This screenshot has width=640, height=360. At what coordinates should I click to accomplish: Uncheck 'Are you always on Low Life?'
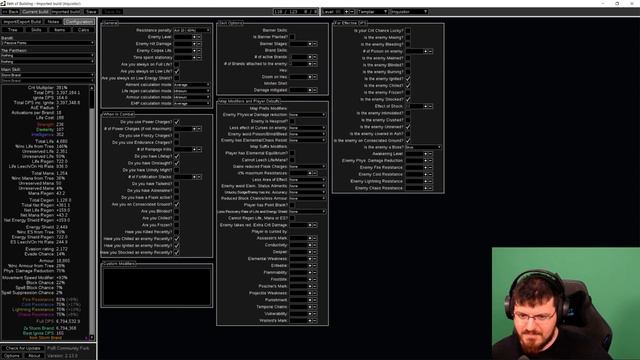point(177,71)
